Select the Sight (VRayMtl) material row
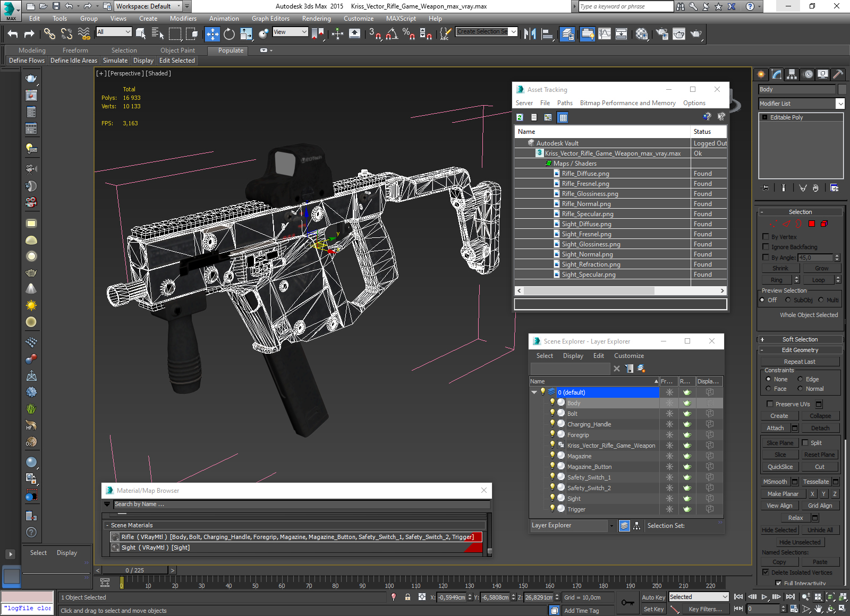The image size is (850, 616). coord(296,547)
